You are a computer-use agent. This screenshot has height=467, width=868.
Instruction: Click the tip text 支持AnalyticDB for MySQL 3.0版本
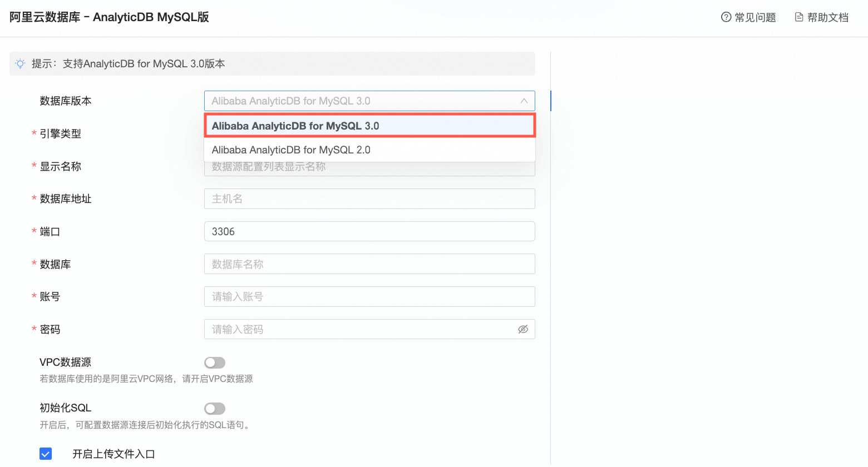(x=144, y=64)
